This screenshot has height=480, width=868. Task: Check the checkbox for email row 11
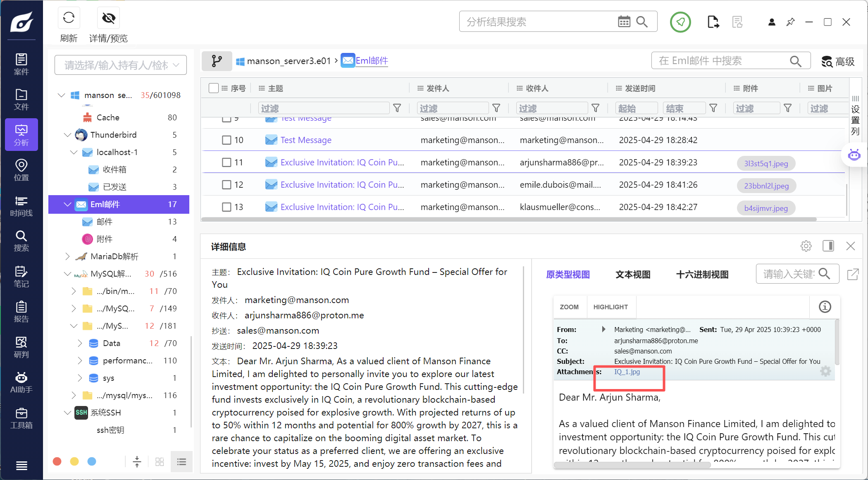click(x=227, y=162)
